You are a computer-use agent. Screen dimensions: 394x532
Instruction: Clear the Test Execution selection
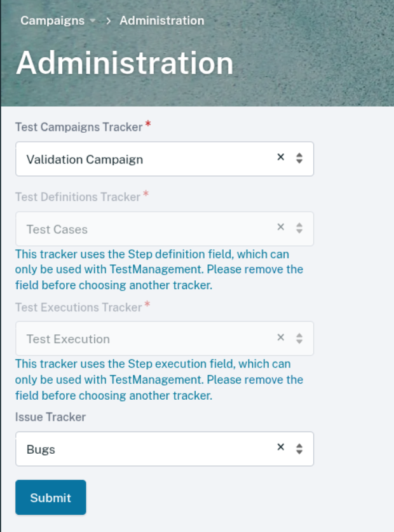point(280,338)
